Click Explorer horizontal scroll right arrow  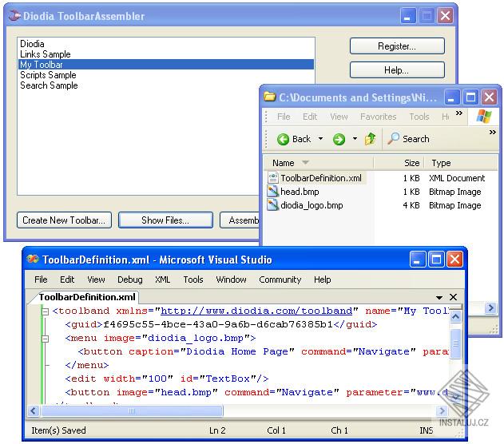[490, 307]
